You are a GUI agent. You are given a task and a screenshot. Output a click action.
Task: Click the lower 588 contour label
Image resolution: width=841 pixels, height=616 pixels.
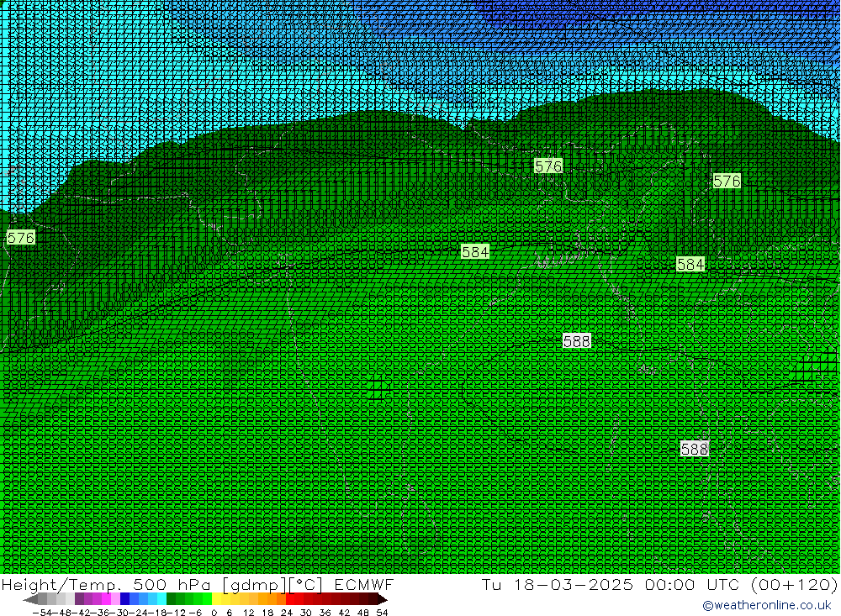coord(695,449)
